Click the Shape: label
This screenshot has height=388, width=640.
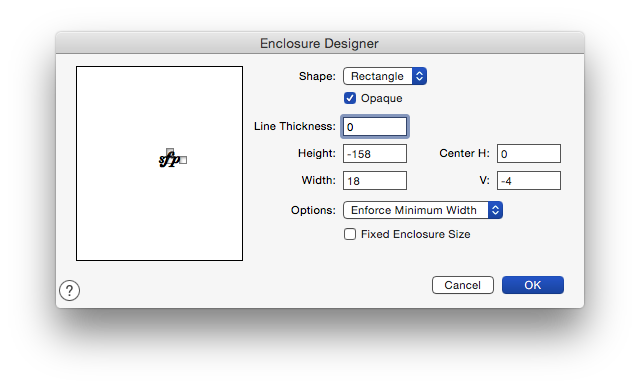pos(317,76)
